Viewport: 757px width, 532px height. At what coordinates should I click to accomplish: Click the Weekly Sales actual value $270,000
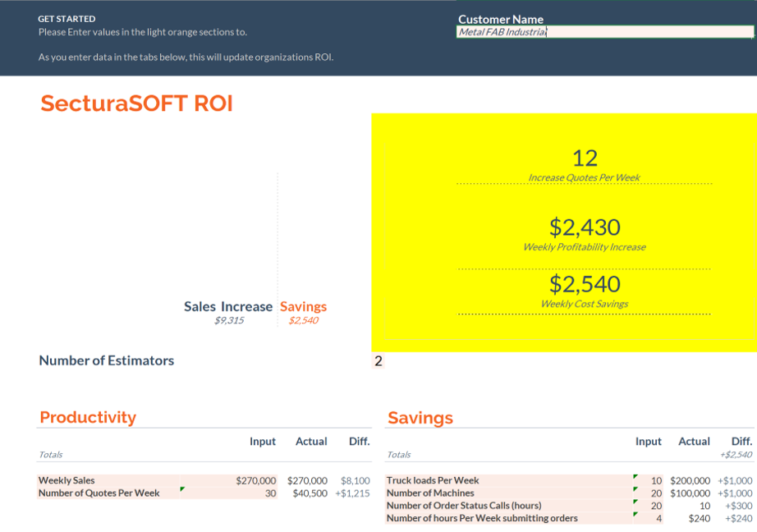(x=307, y=481)
